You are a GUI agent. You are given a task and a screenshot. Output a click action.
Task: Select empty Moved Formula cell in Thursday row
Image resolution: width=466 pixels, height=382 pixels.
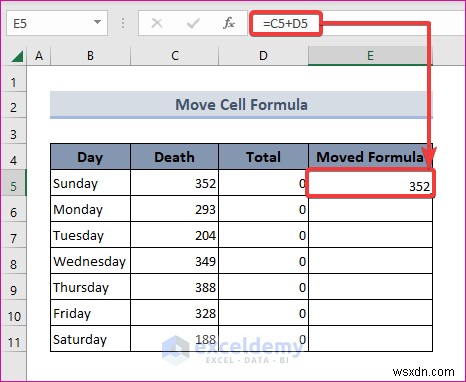point(370,287)
